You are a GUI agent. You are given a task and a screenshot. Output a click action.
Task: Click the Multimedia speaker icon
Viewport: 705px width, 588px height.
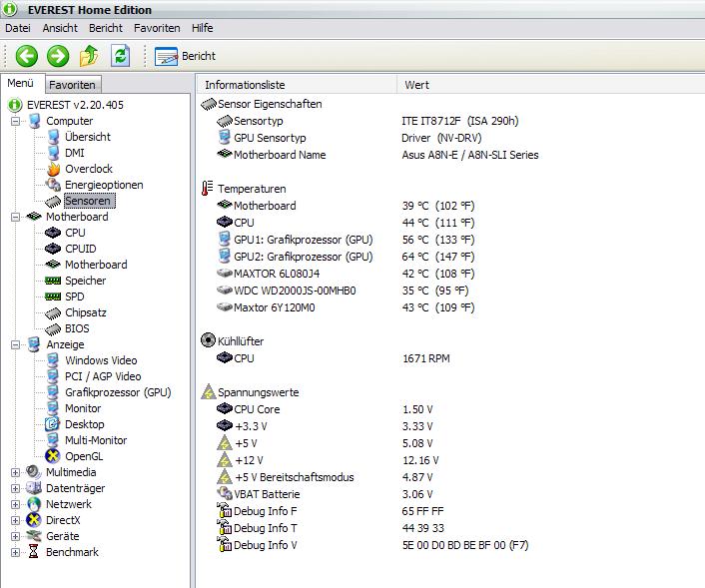pyautogui.click(x=34, y=472)
